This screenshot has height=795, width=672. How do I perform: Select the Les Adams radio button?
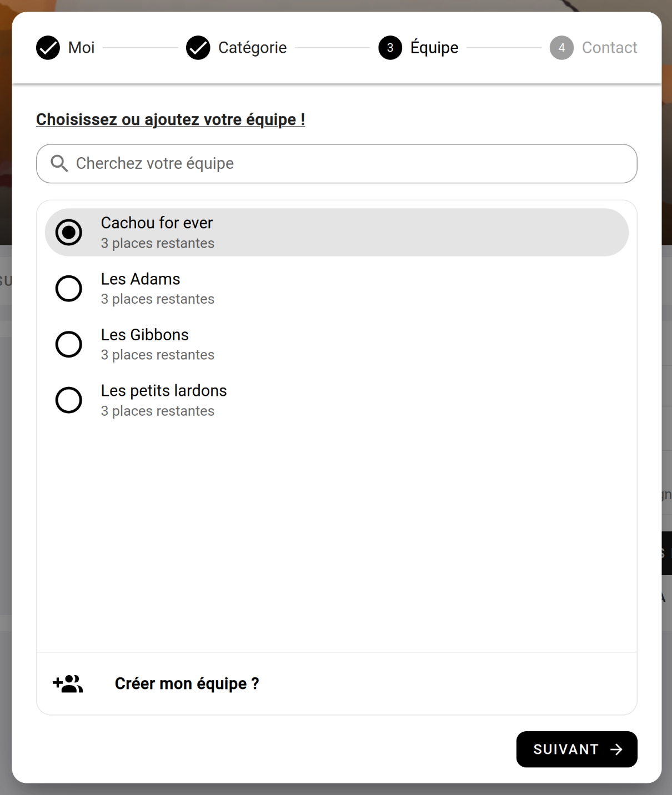pyautogui.click(x=69, y=288)
